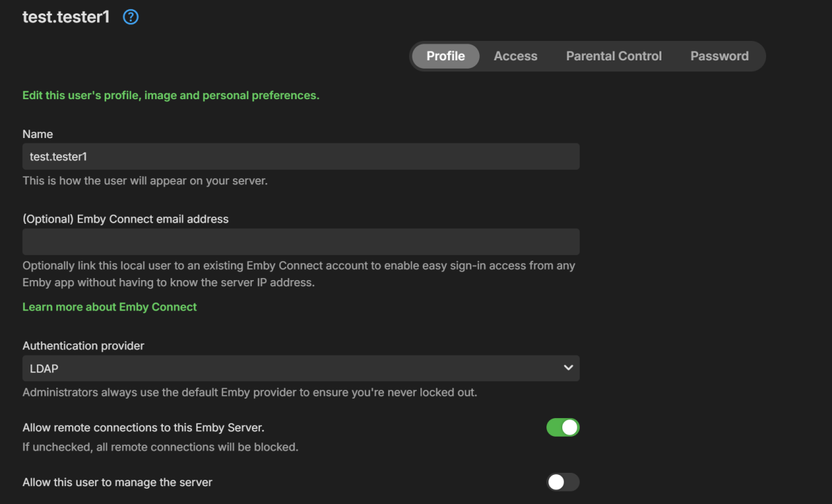Image resolution: width=832 pixels, height=504 pixels.
Task: Click the '(Optional) Emby Connect email address' label
Action: point(125,218)
